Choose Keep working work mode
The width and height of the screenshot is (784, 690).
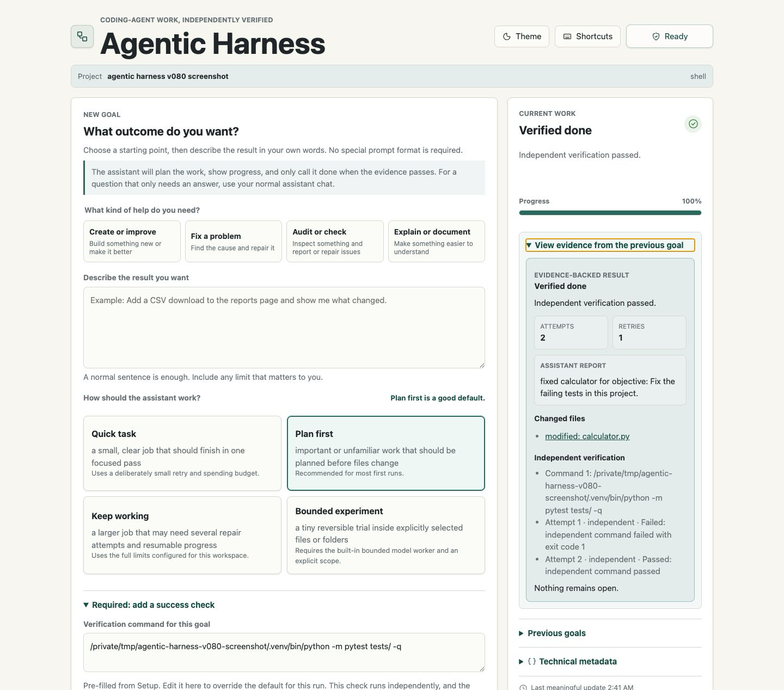point(182,535)
